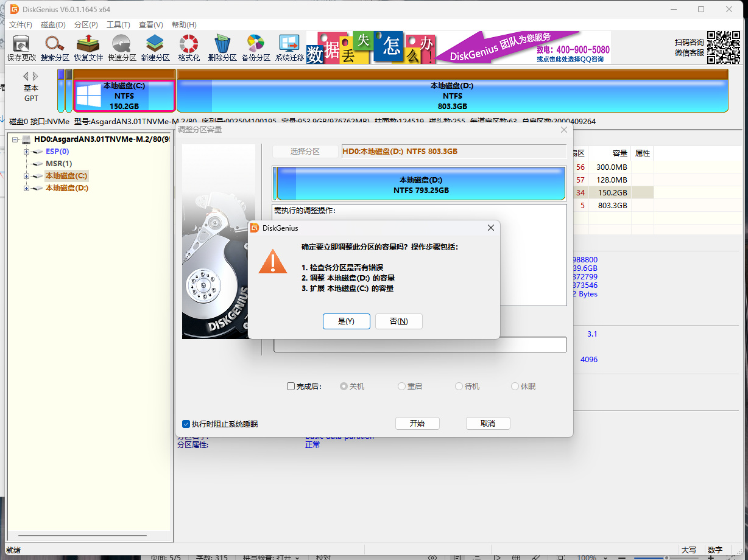Select the 休眠 hibernate radio option

[x=515, y=387]
